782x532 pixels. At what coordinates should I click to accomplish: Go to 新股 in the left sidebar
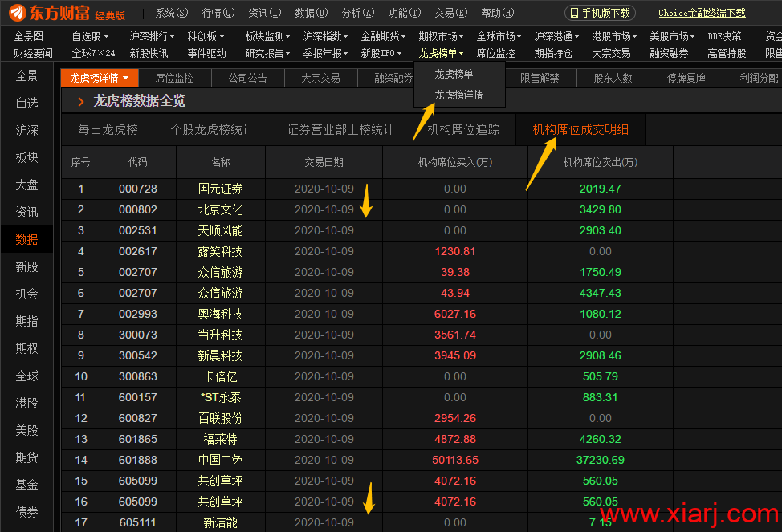[27, 266]
